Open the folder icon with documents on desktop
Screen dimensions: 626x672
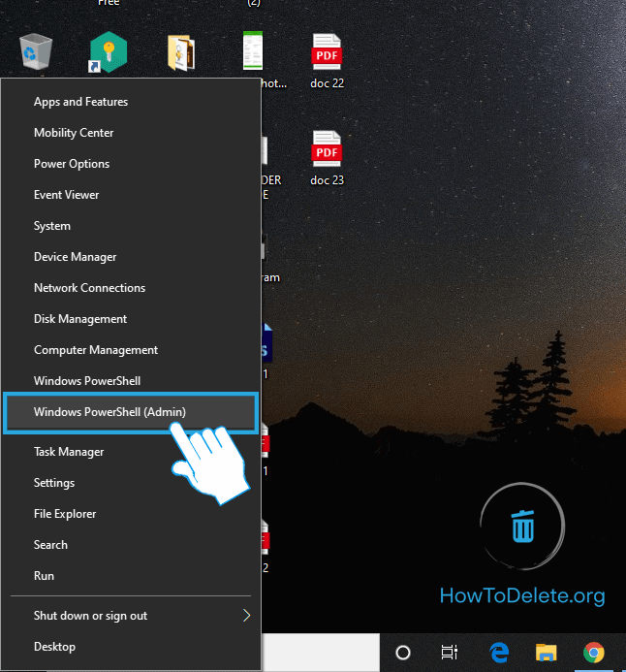point(181,52)
